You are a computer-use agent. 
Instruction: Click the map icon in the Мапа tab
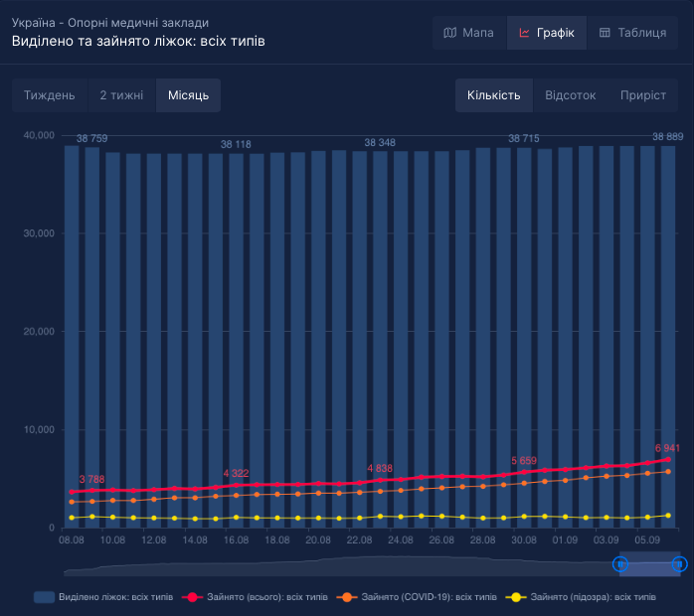[450, 33]
